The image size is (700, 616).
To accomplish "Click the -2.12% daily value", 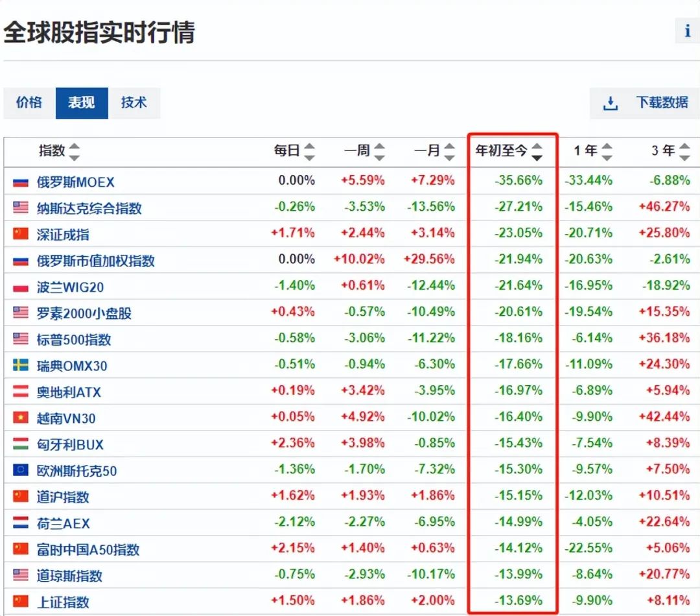I will [x=295, y=521].
